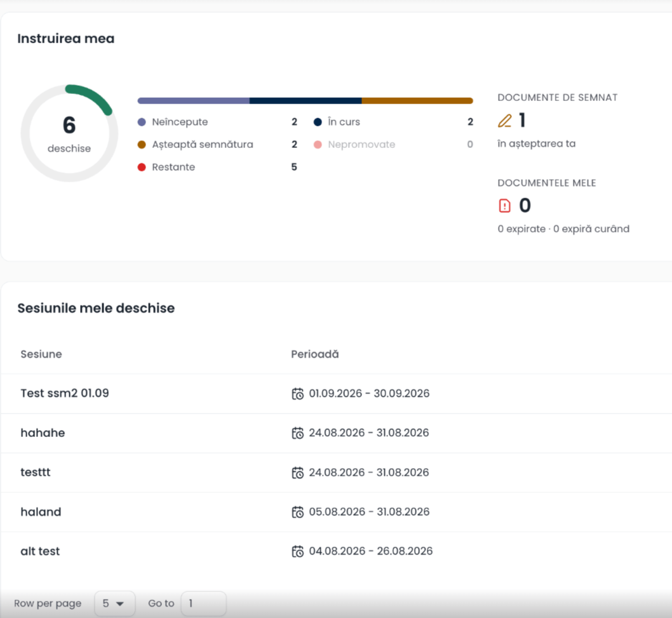Click the Restante red legend dot
672x618 pixels.
142,167
